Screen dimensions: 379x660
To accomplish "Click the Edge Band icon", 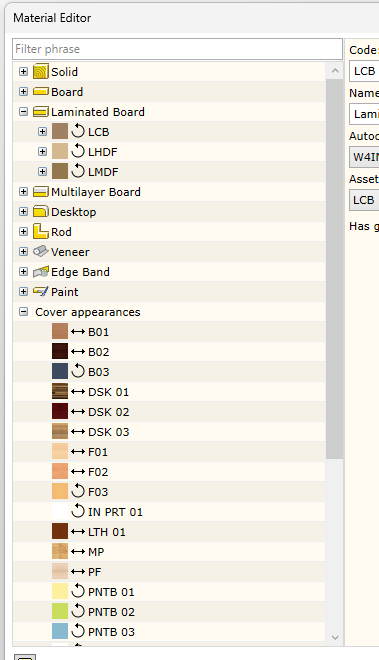I will (x=41, y=272).
